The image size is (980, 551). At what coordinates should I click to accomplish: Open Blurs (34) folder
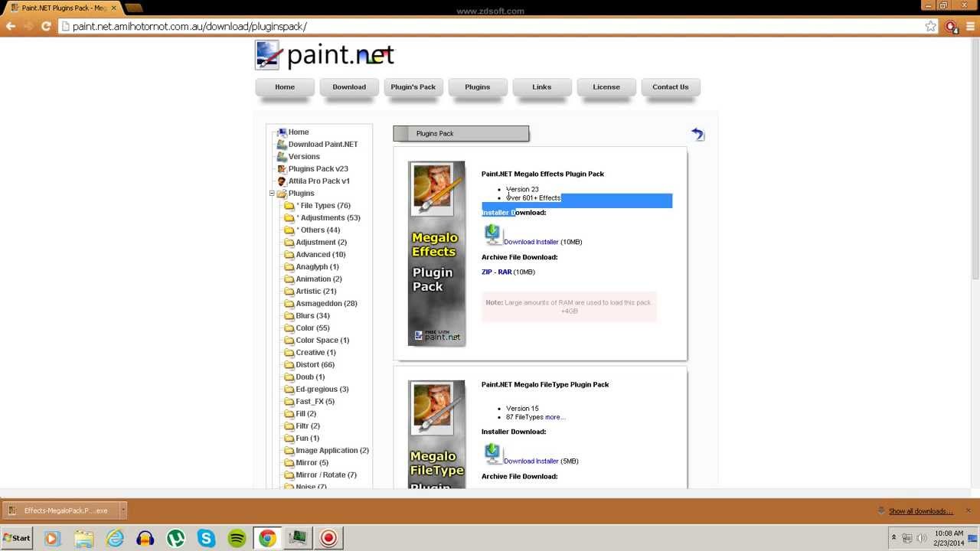(312, 316)
